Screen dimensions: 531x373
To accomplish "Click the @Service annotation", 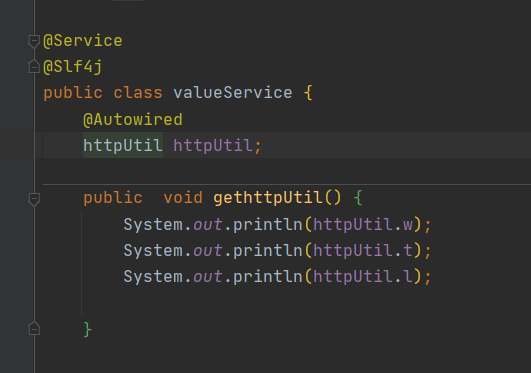I will point(83,41).
